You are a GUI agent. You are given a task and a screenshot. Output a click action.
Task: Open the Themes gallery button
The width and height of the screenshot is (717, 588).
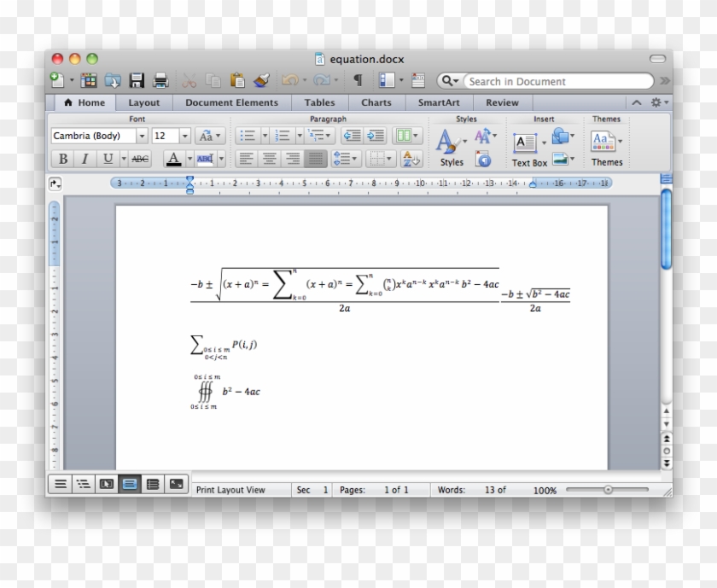605,148
